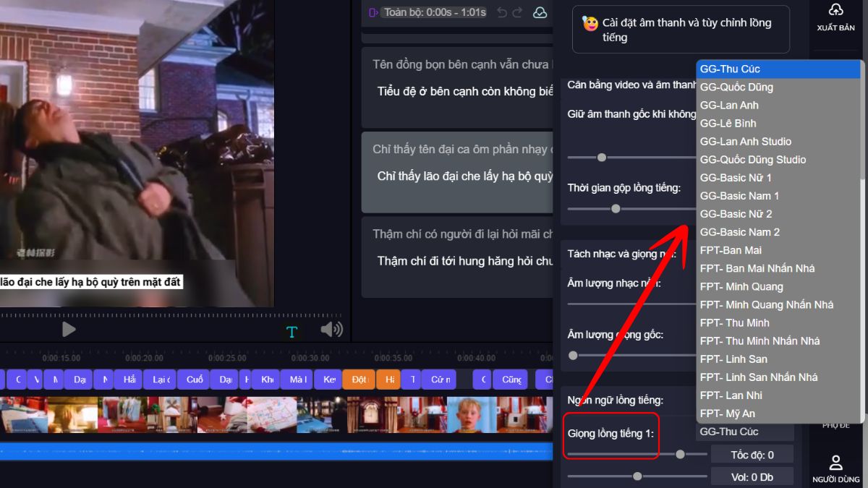Screen dimensions: 868x488
Task: Choose FPT- Lan Nhi voice
Action: pos(778,395)
